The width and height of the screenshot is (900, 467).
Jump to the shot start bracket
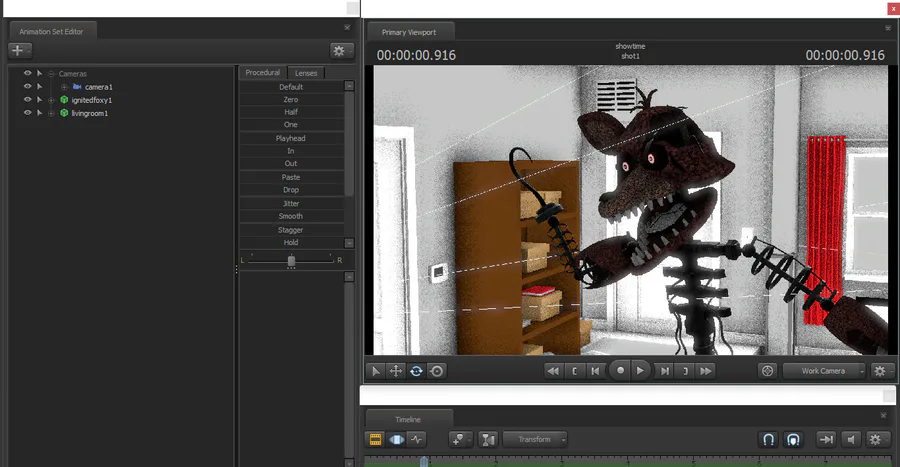click(x=575, y=371)
